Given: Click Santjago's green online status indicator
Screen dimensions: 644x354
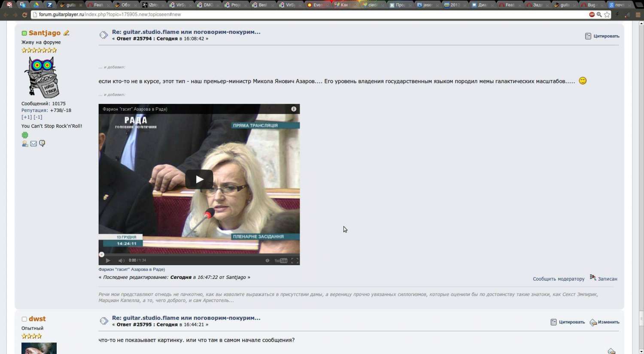Looking at the screenshot, I should click(x=24, y=33).
